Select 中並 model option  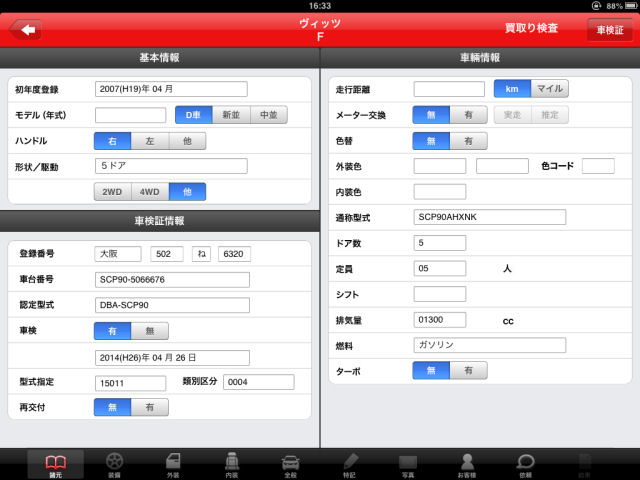click(269, 115)
